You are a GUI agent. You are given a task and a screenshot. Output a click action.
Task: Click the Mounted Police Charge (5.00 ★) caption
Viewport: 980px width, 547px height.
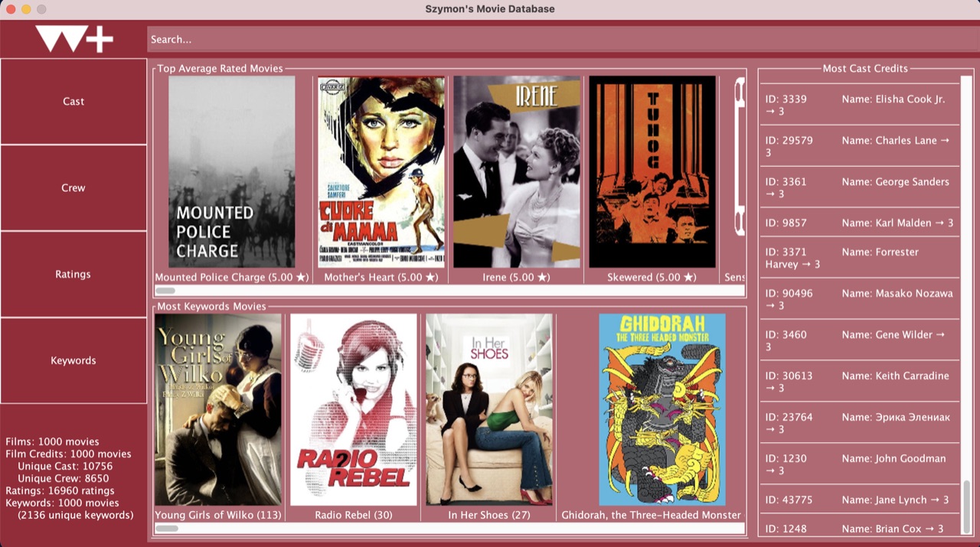[232, 277]
